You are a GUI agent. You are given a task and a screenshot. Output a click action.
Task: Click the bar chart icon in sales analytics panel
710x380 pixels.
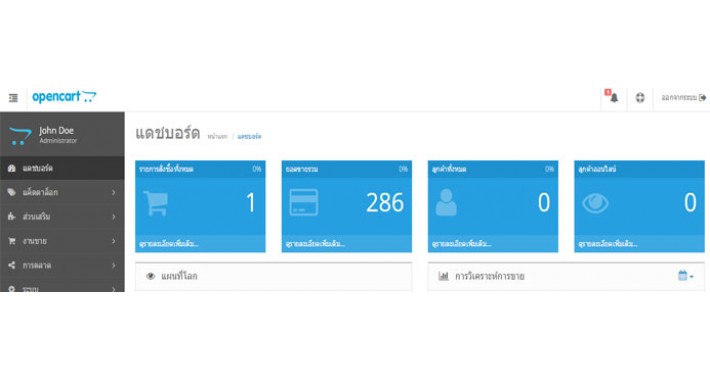pyautogui.click(x=443, y=276)
